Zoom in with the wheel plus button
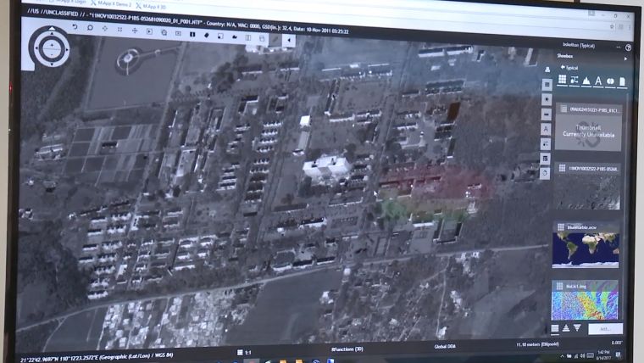 52,43
